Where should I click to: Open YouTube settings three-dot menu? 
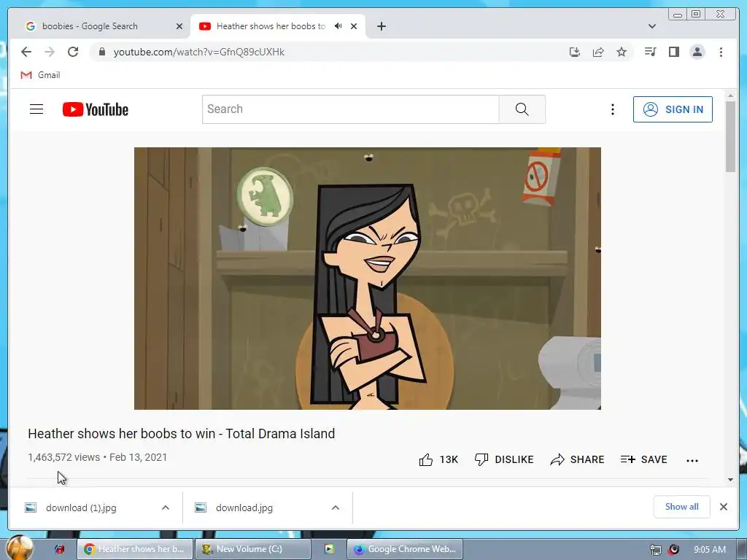point(613,109)
